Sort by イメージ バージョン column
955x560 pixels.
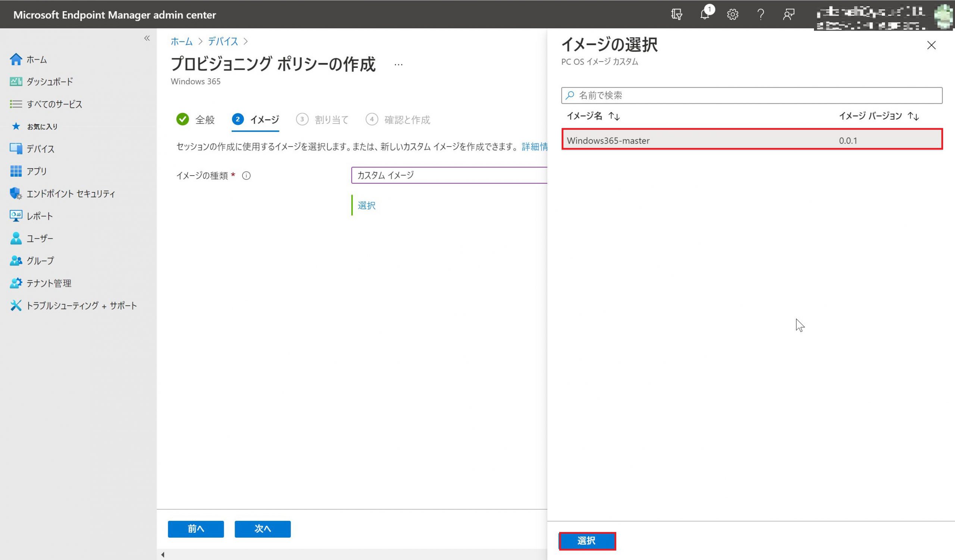[912, 116]
